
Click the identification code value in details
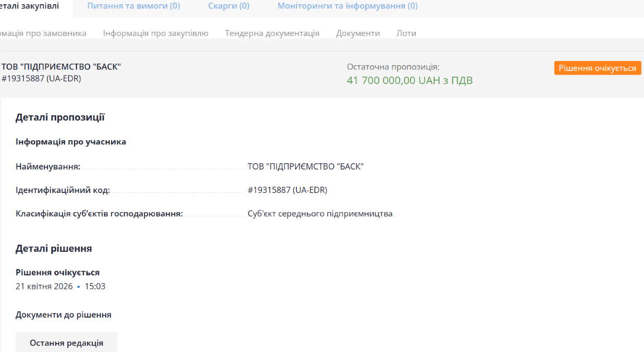[x=287, y=190]
